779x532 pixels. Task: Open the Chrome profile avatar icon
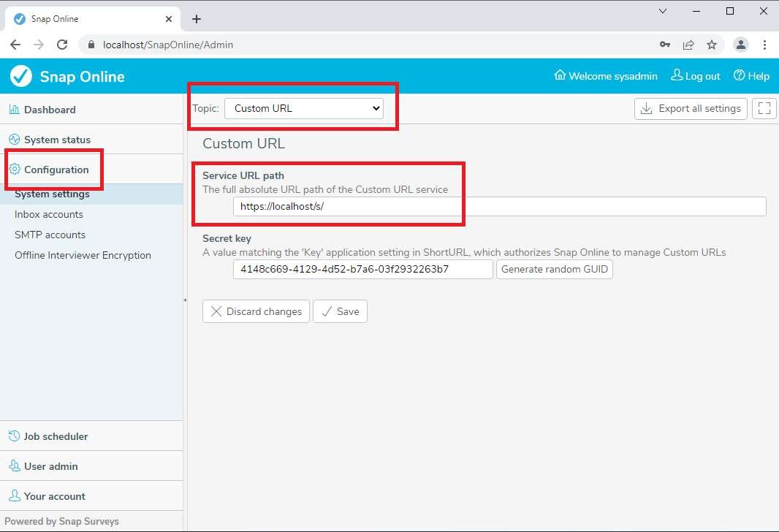pos(740,45)
